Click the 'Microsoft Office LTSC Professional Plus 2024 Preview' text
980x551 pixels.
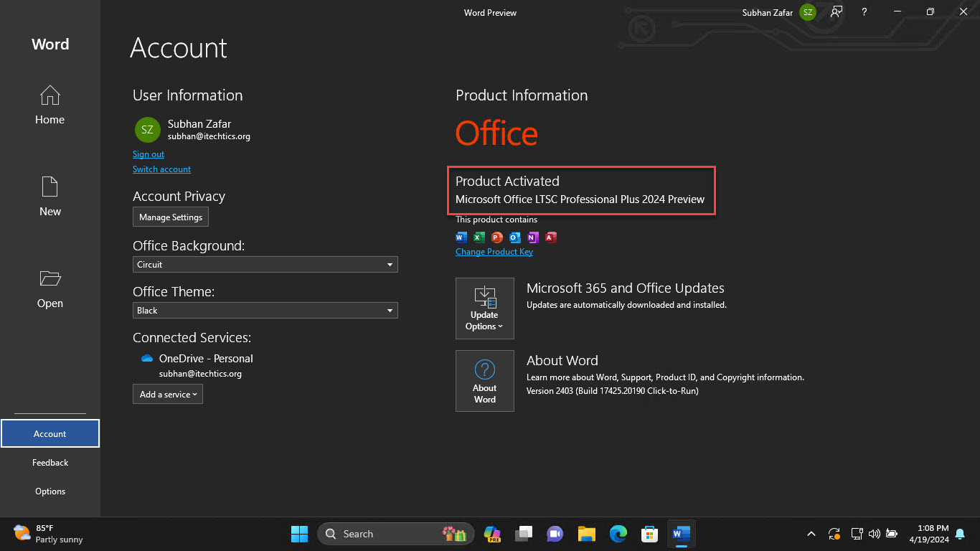pyautogui.click(x=580, y=199)
